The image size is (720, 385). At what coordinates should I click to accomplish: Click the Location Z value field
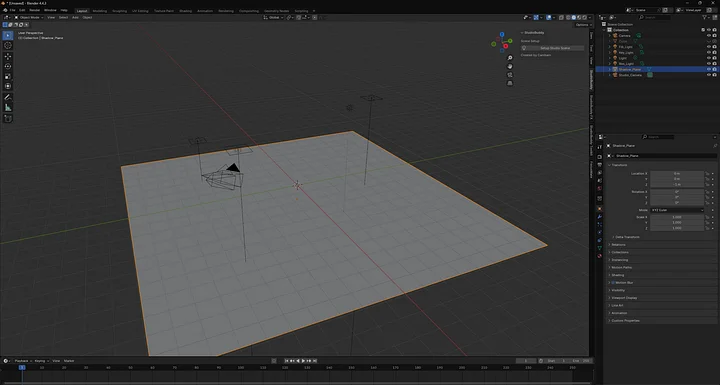(677, 184)
